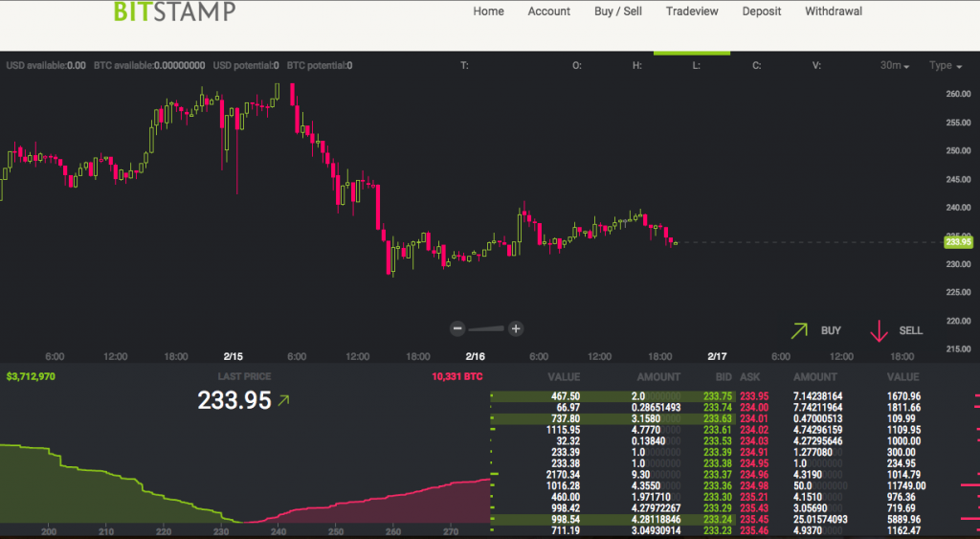Screen dimensions: 980x539
Task: Select ask price 235.21
Action: pyautogui.click(x=754, y=497)
